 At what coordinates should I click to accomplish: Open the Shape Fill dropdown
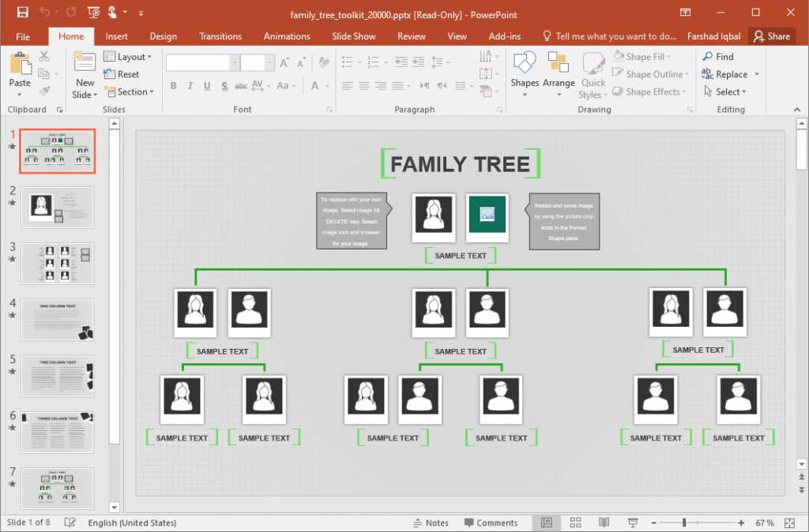point(645,56)
